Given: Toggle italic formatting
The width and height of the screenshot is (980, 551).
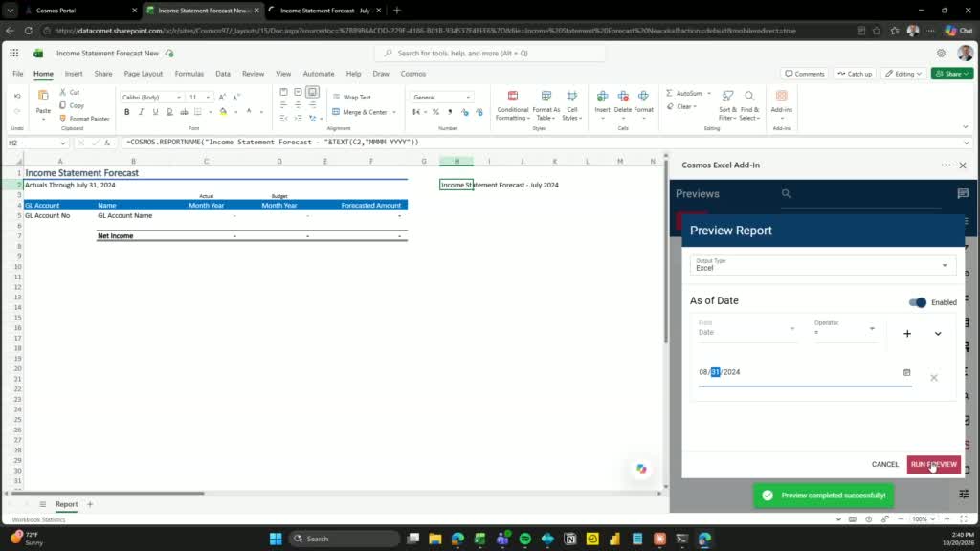Looking at the screenshot, I should tap(142, 112).
